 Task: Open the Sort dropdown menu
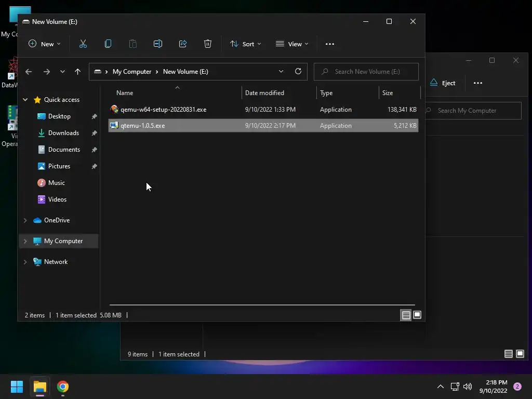245,44
